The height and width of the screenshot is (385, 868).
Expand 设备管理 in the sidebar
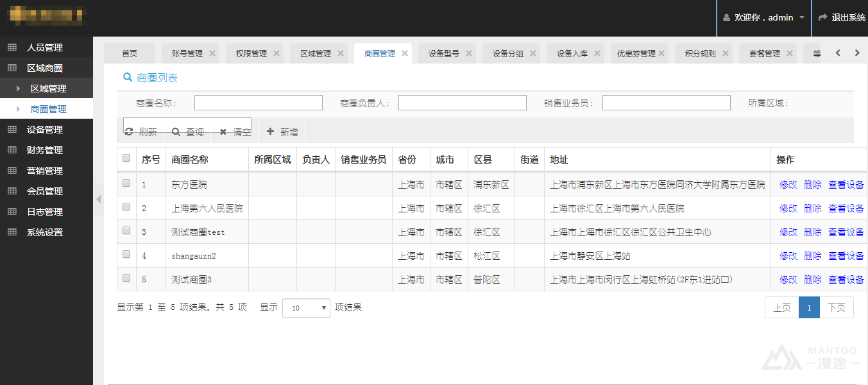(45, 130)
